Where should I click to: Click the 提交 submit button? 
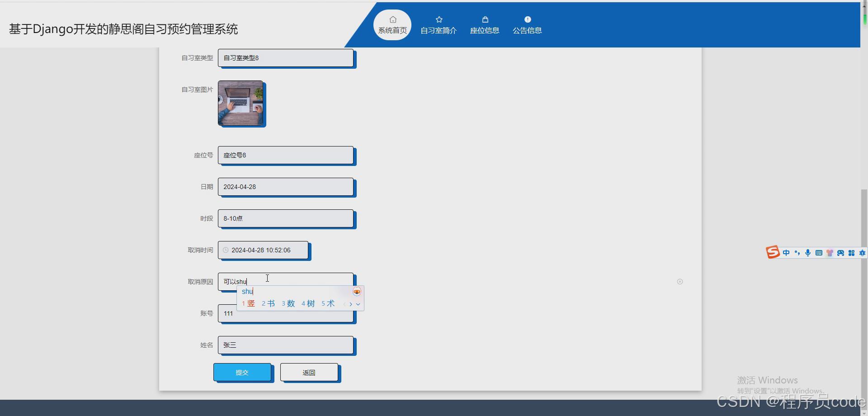[x=242, y=372]
